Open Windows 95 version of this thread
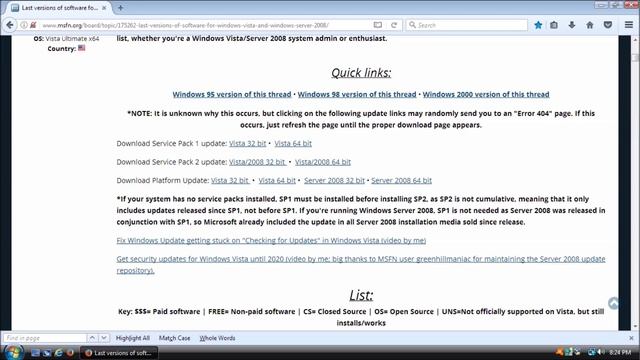The width and height of the screenshot is (640, 360). point(231,94)
